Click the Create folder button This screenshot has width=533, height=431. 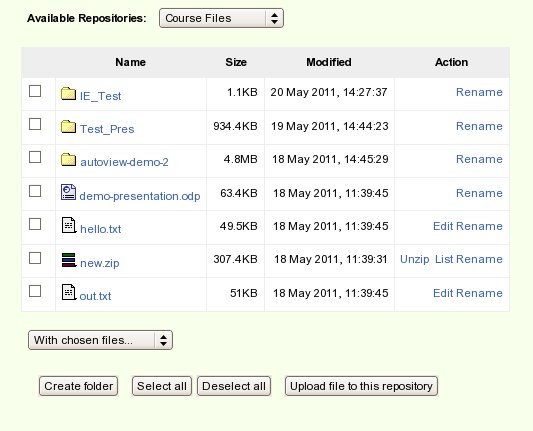[x=79, y=386]
